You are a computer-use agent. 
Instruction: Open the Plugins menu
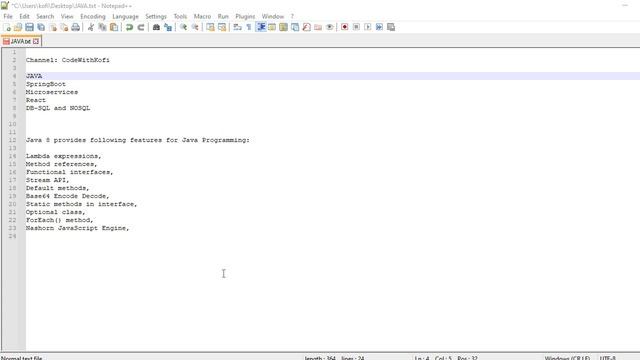click(245, 16)
